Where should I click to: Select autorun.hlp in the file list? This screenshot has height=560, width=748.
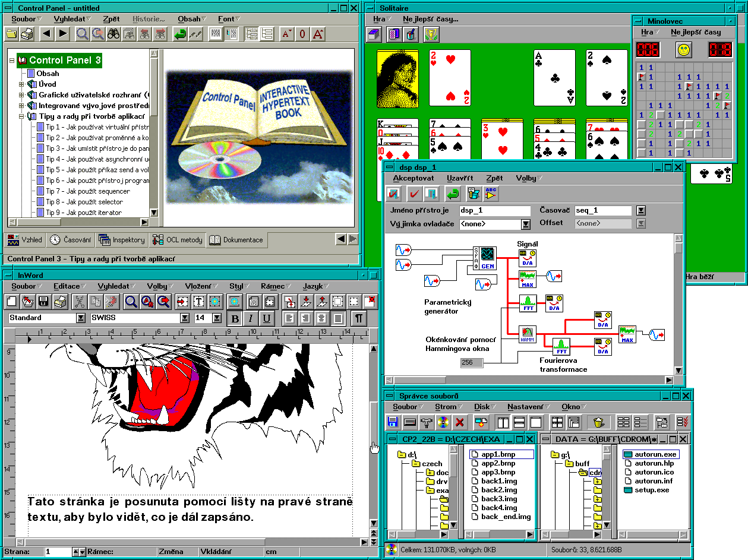tap(654, 463)
